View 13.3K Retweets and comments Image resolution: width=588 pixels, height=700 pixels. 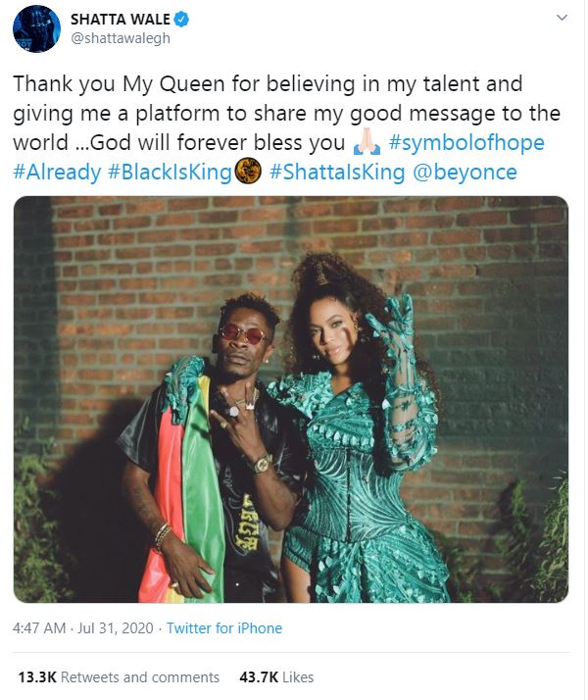[119, 677]
